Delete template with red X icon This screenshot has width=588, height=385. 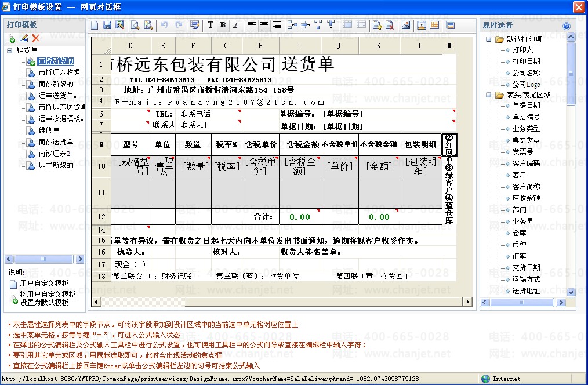coord(36,38)
